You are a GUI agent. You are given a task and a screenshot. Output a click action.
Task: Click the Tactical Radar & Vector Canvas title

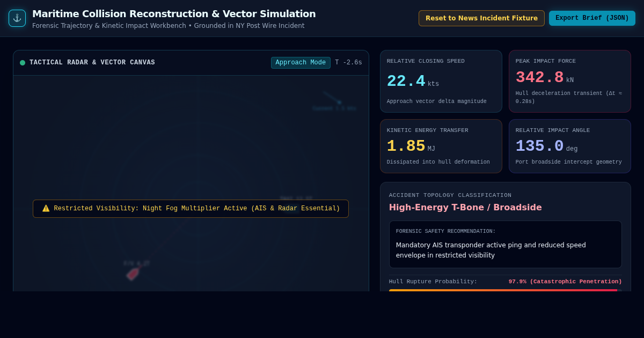click(x=92, y=63)
